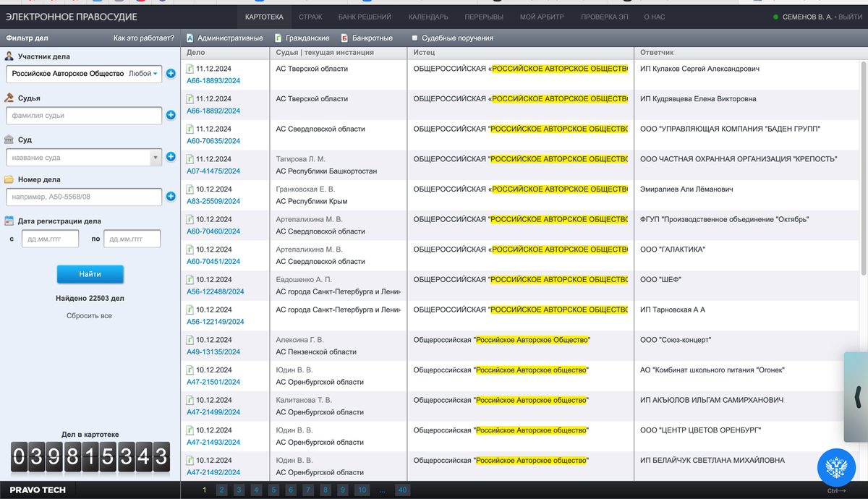The height and width of the screenshot is (499, 868).
Task: Go to results page 2
Action: click(x=222, y=490)
